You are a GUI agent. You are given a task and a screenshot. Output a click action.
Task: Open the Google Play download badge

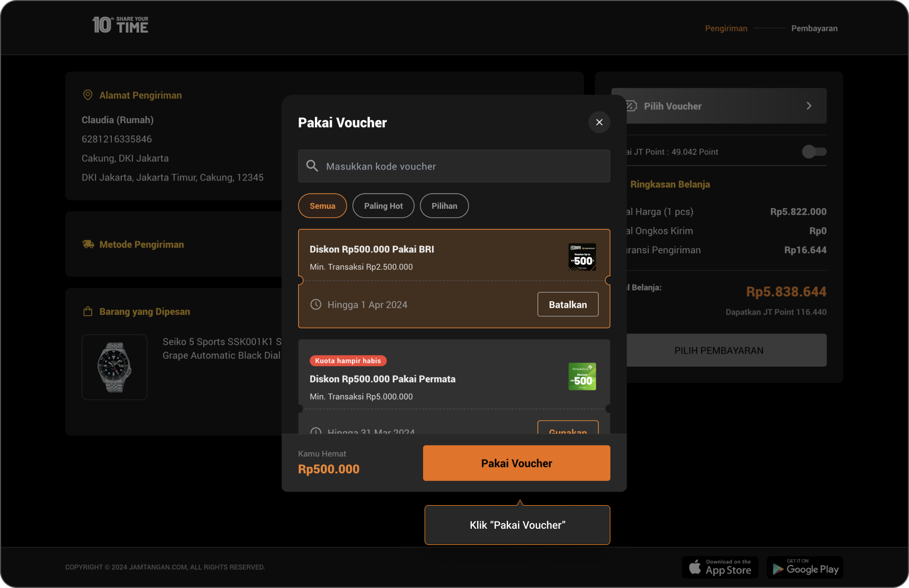(805, 568)
